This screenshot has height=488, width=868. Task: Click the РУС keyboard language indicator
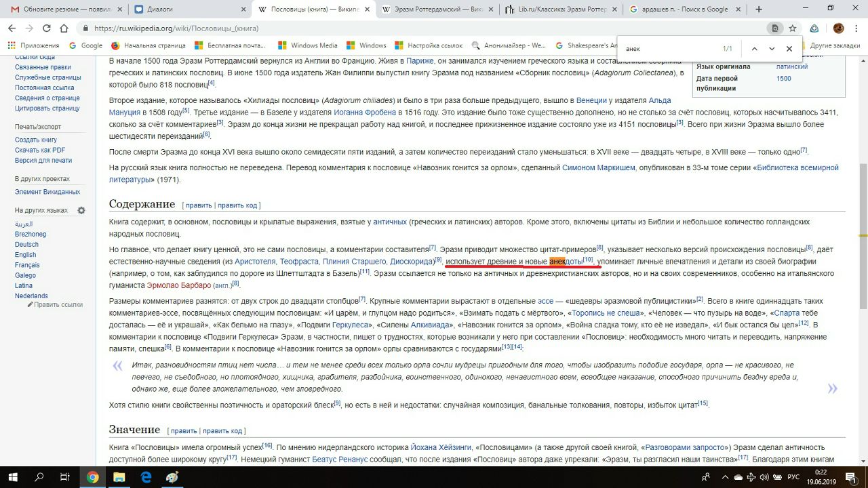pos(793,477)
